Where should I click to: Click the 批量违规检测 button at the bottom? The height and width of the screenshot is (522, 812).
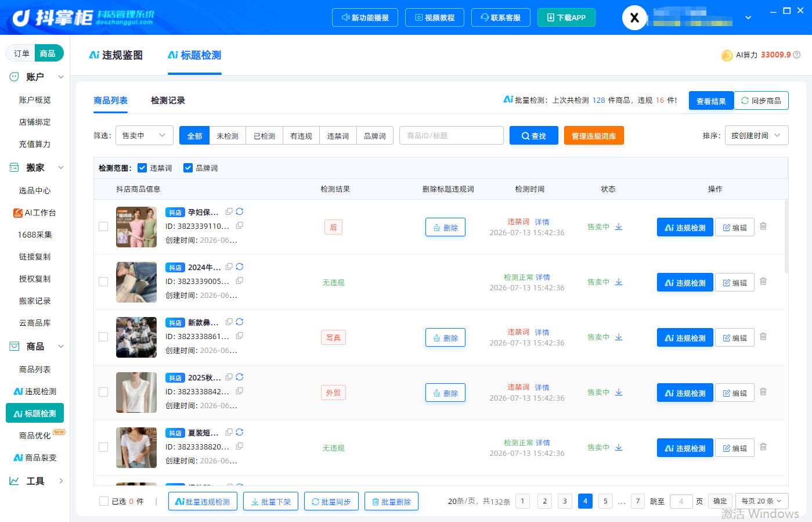[203, 502]
